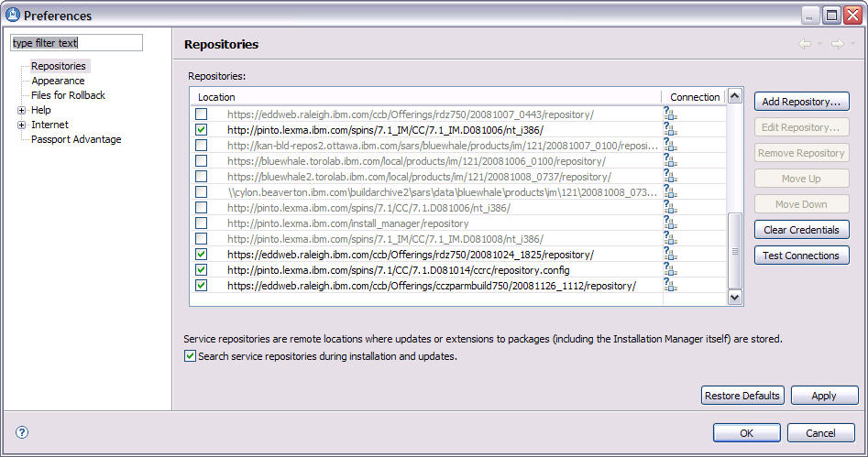
Task: Click connection icon for cylon.beaverton row
Action: [670, 192]
